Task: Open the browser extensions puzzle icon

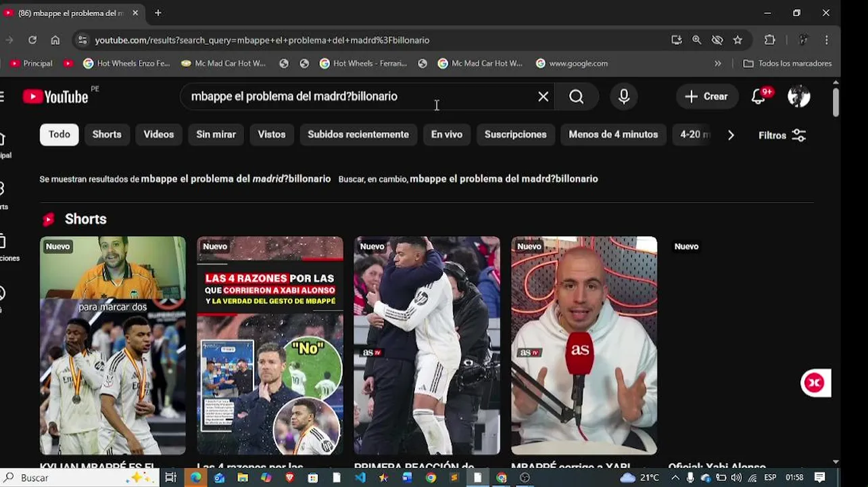Action: click(x=770, y=40)
